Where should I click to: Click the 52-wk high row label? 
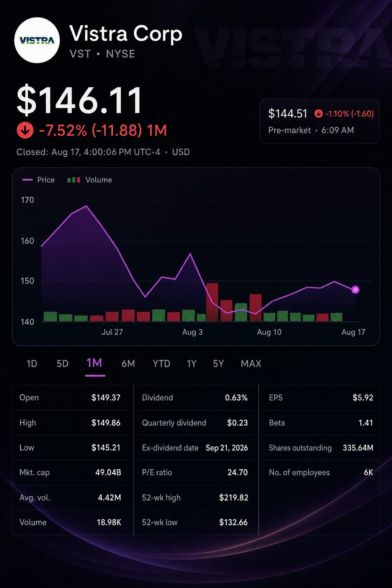(x=161, y=498)
